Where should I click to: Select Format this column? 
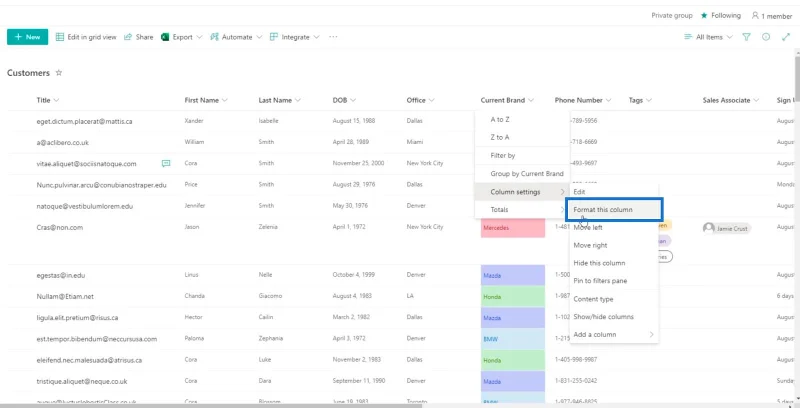click(614, 210)
